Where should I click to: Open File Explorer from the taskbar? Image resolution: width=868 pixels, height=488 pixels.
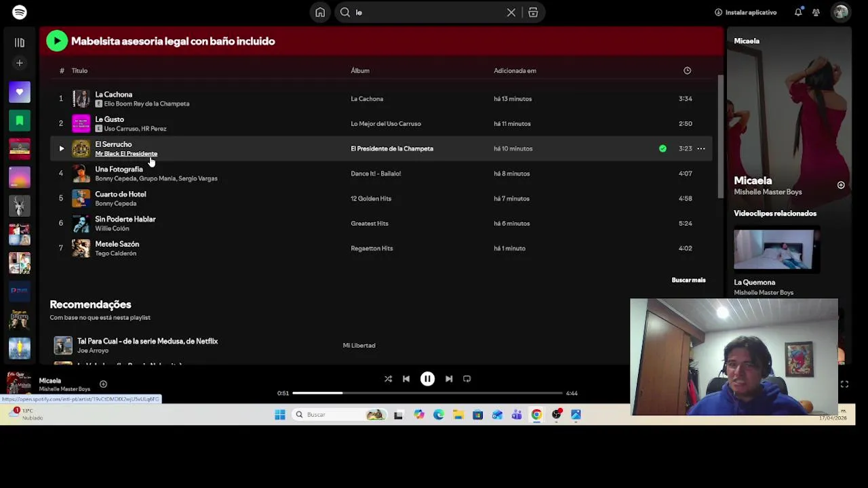458,415
